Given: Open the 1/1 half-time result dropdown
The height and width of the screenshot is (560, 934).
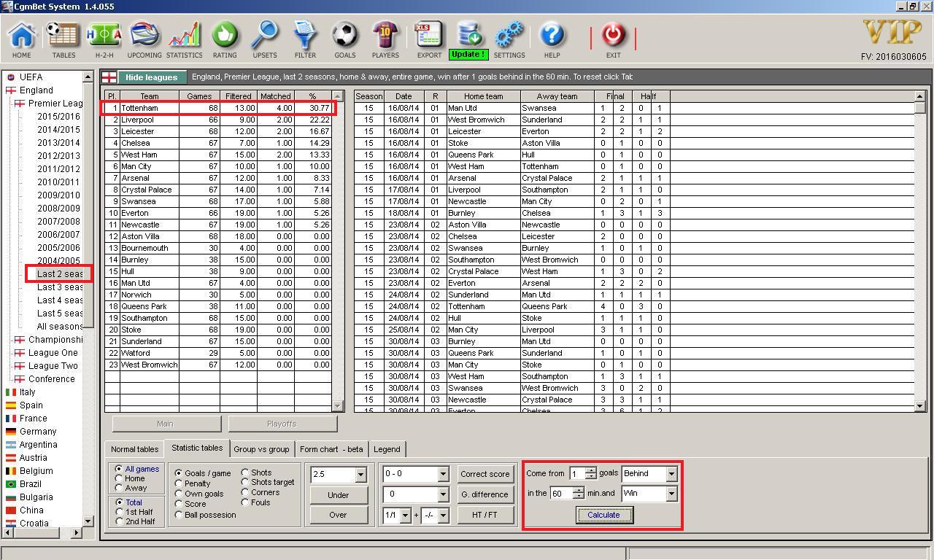Looking at the screenshot, I should pyautogui.click(x=405, y=516).
